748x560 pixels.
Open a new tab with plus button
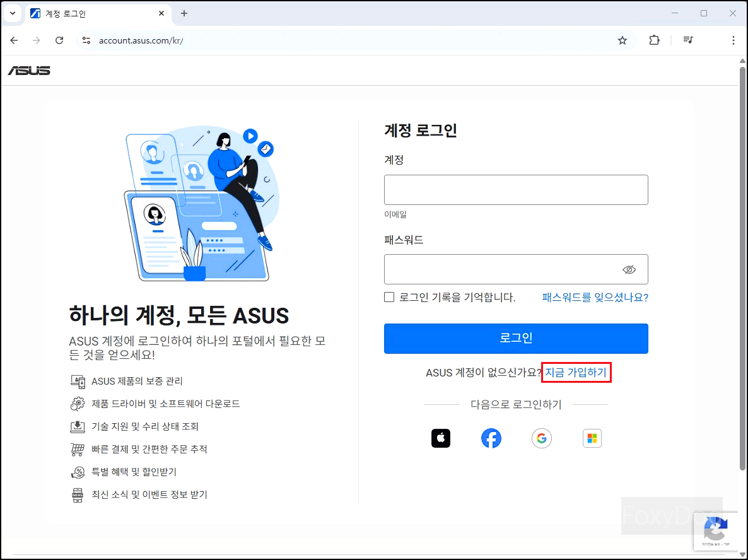pyautogui.click(x=184, y=13)
